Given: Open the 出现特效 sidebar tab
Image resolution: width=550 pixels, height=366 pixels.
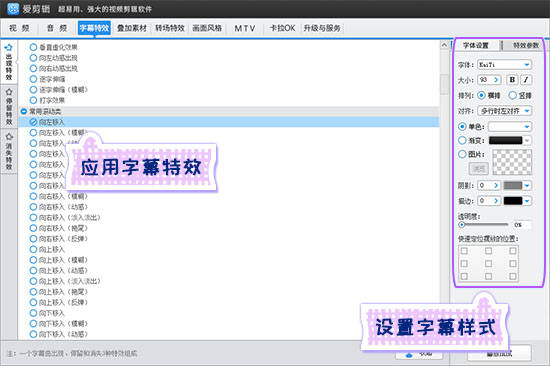Looking at the screenshot, I should 9,62.
